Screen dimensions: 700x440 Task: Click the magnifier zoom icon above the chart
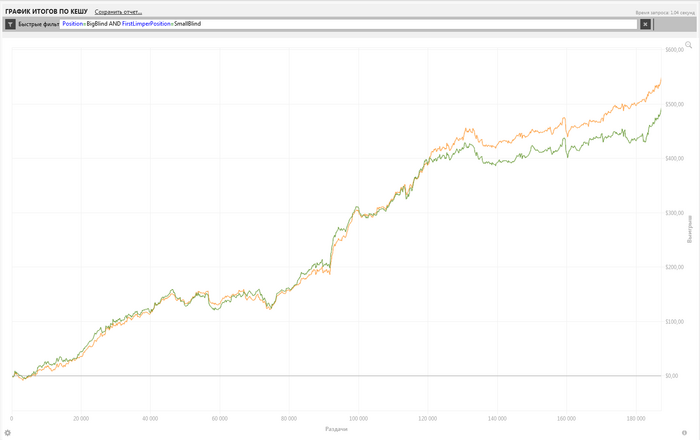click(x=688, y=45)
